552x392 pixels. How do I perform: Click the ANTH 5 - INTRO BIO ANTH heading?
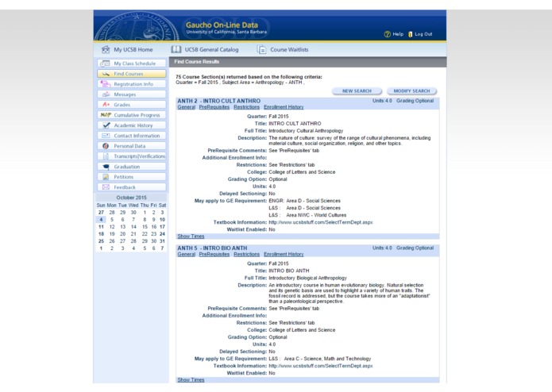coord(212,248)
